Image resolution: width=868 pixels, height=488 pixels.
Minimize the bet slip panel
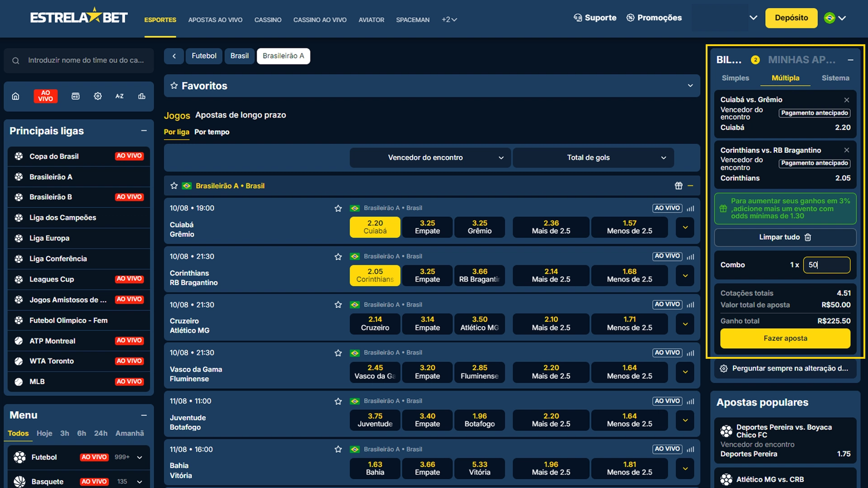(x=850, y=60)
